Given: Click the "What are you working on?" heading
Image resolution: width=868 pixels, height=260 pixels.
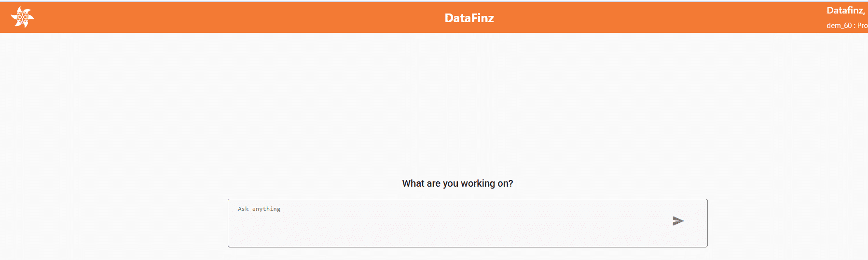Looking at the screenshot, I should pyautogui.click(x=457, y=183).
